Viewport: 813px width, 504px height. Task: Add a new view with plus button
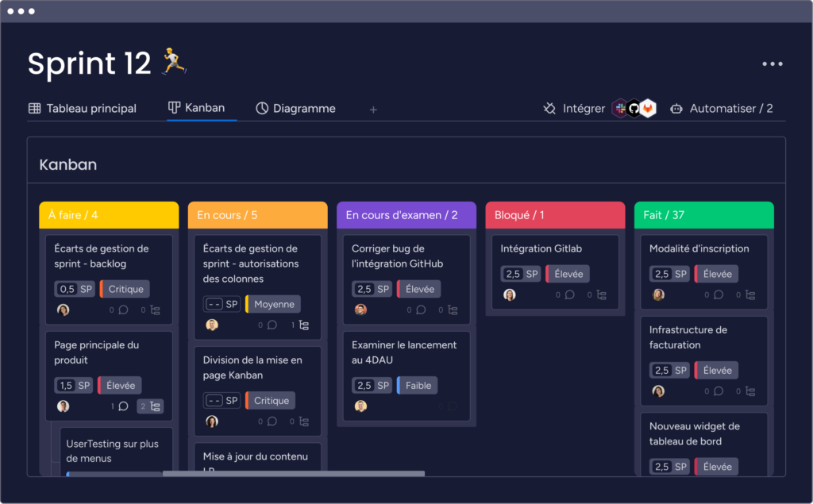tap(373, 110)
